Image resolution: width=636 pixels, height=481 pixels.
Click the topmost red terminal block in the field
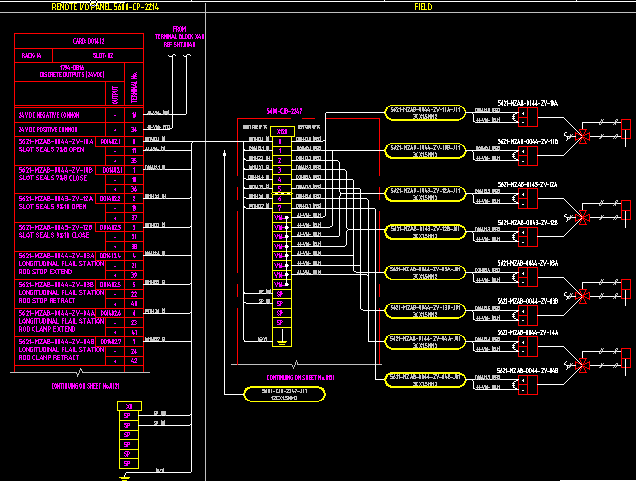click(x=527, y=116)
